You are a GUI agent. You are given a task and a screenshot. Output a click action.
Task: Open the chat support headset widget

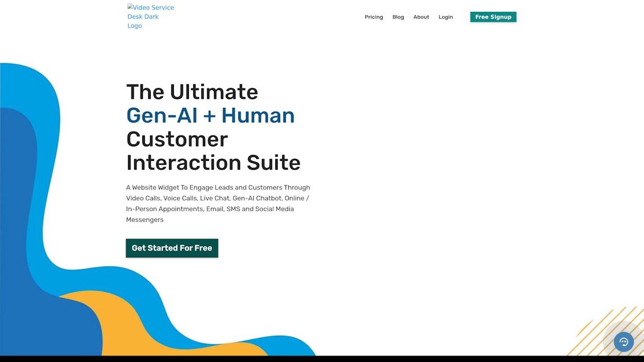[x=624, y=342]
